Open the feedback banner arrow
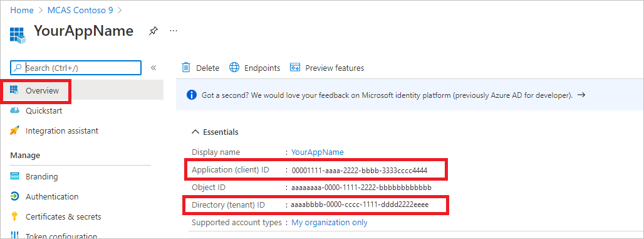 tap(581, 95)
